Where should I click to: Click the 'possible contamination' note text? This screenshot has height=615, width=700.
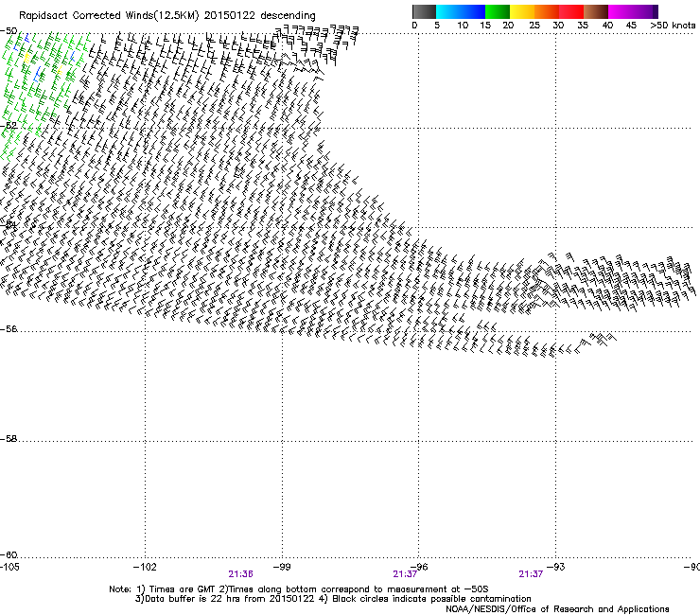pyautogui.click(x=481, y=599)
